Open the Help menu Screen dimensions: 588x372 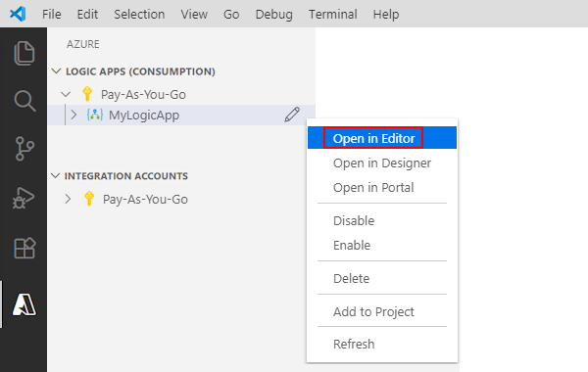click(x=386, y=15)
